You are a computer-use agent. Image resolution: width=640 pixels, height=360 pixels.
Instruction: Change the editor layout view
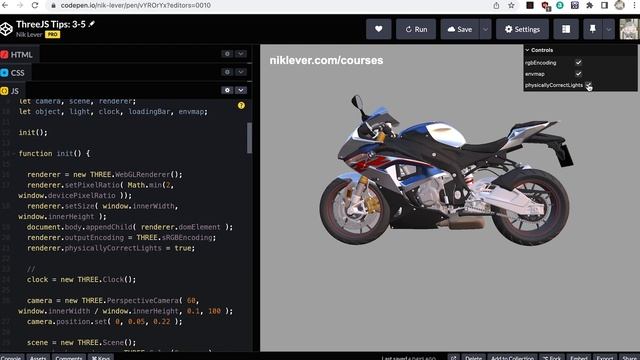click(x=566, y=29)
